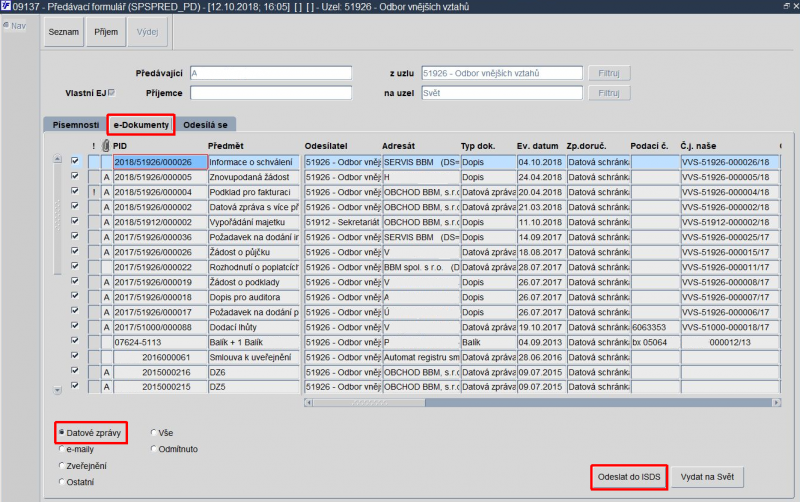Select date cell 04.09.2013
Viewport: 800px width, 502px height.
point(541,342)
